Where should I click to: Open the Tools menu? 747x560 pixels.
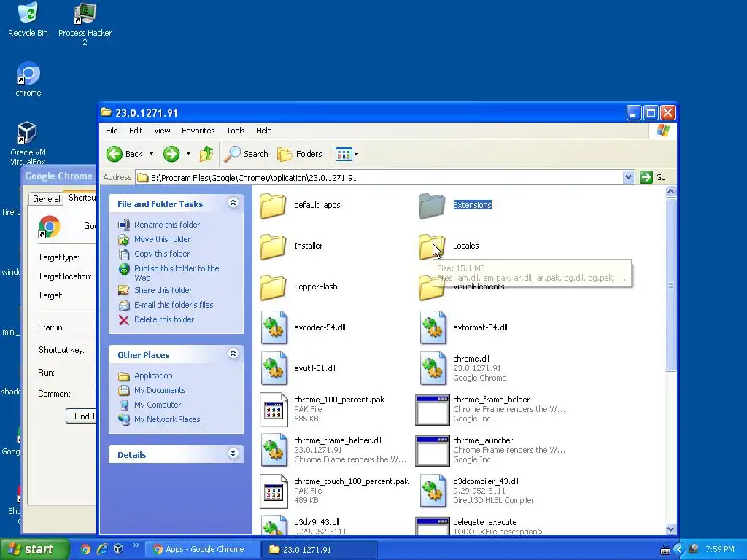click(x=236, y=131)
